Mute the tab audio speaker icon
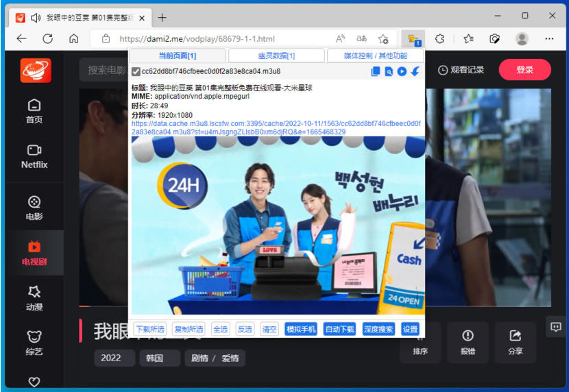This screenshot has height=392, width=569. coord(35,17)
